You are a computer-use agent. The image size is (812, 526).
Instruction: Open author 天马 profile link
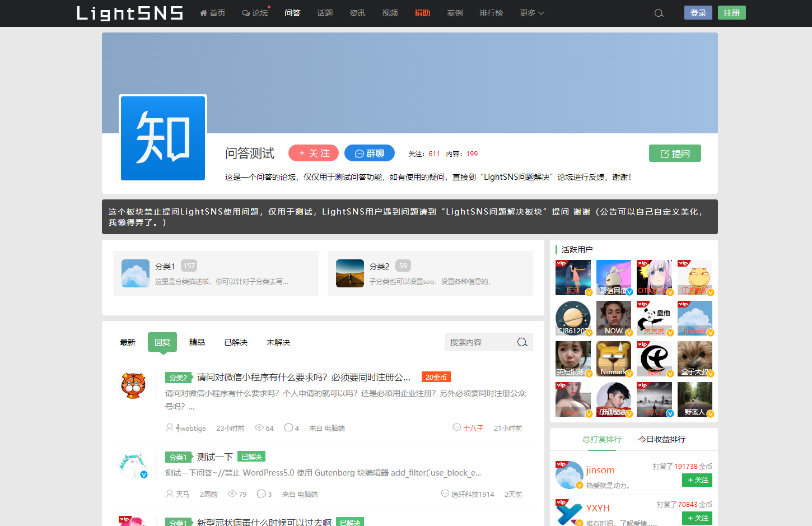click(183, 494)
